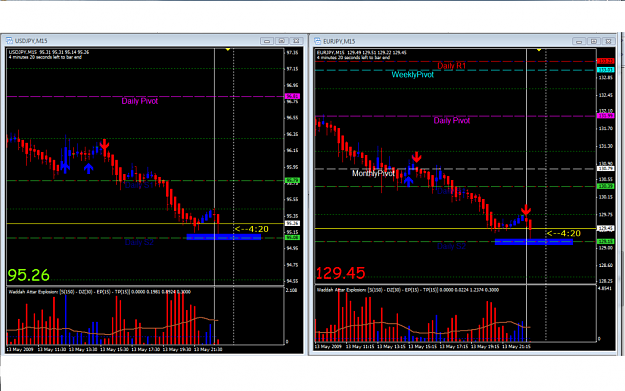Click the 'Daily Pivot' label in EURJPY chart
Screen dimensions: 625x391
tap(452, 120)
